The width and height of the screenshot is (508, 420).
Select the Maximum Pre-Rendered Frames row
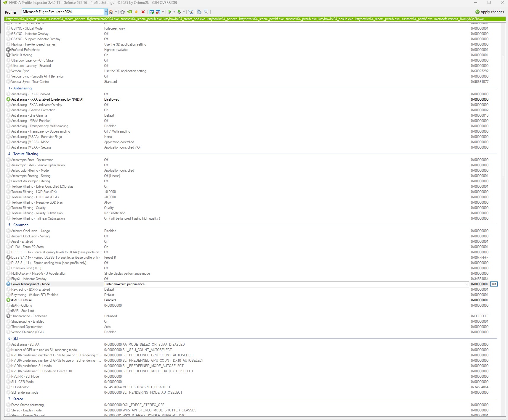(252, 44)
